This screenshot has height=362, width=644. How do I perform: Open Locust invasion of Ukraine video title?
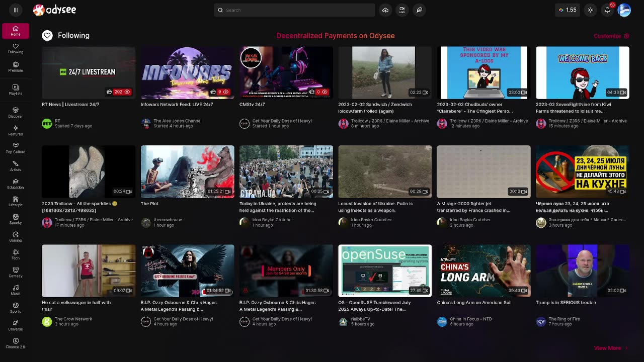pyautogui.click(x=375, y=207)
